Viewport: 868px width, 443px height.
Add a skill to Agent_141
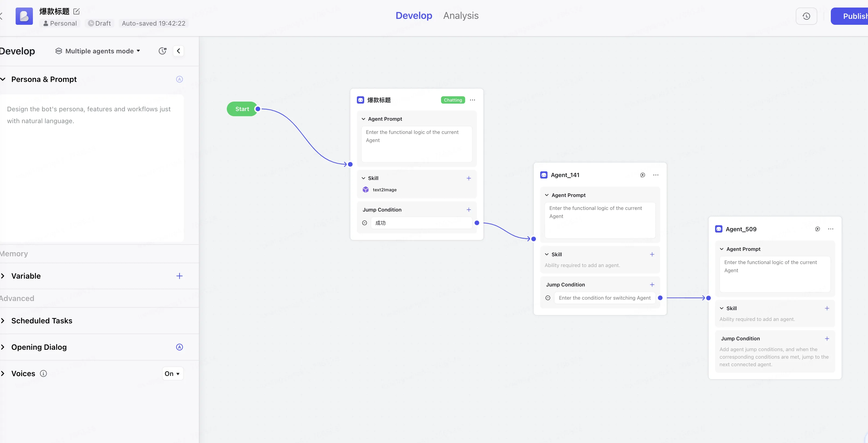[x=652, y=254]
